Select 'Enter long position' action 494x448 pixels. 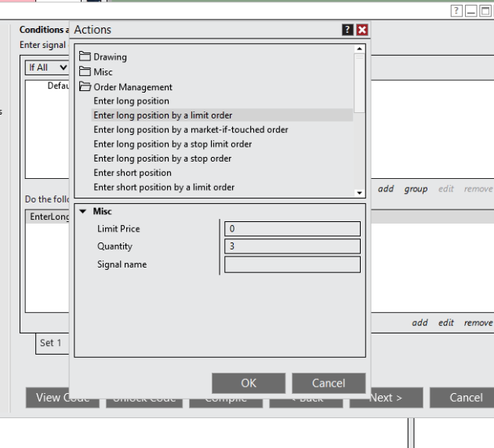(x=131, y=101)
